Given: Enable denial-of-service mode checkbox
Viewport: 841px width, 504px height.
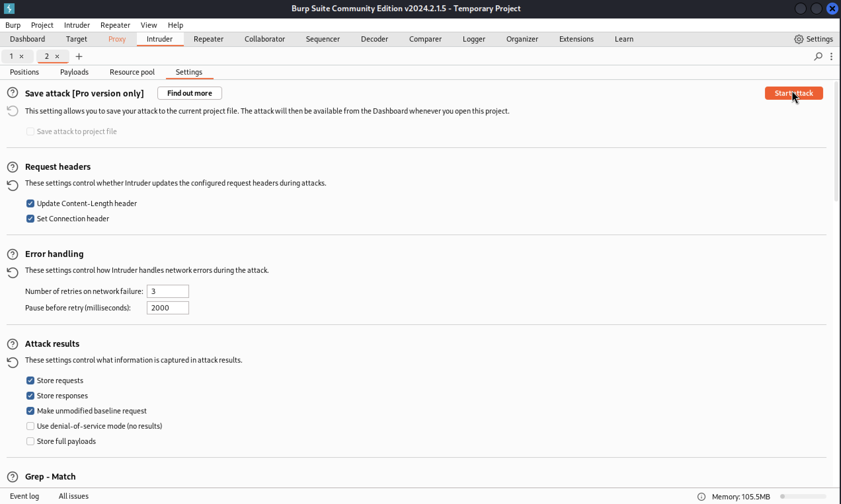Looking at the screenshot, I should (x=30, y=426).
